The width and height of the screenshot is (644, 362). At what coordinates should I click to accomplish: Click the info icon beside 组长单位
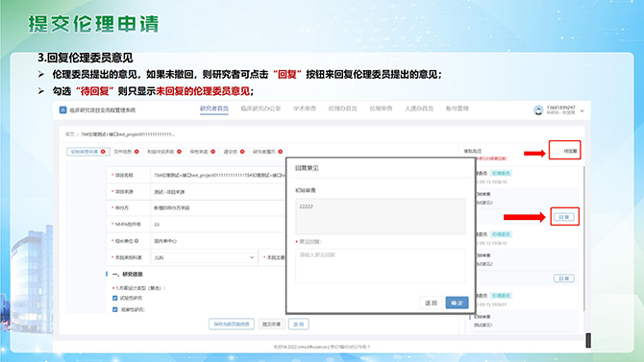136,241
